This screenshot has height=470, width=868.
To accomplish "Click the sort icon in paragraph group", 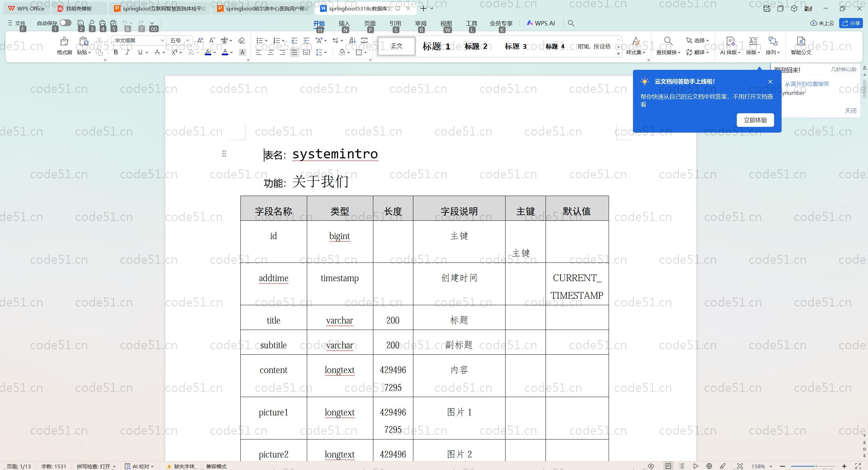I will point(352,41).
